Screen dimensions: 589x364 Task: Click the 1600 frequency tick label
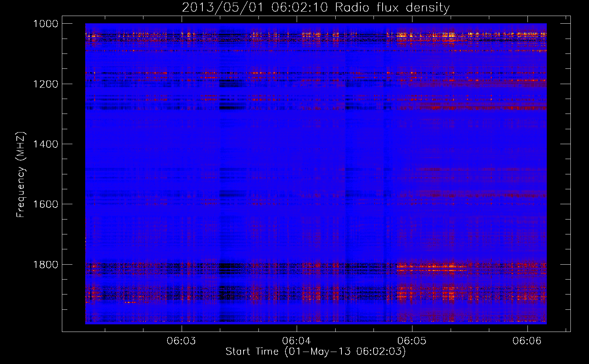(46, 204)
